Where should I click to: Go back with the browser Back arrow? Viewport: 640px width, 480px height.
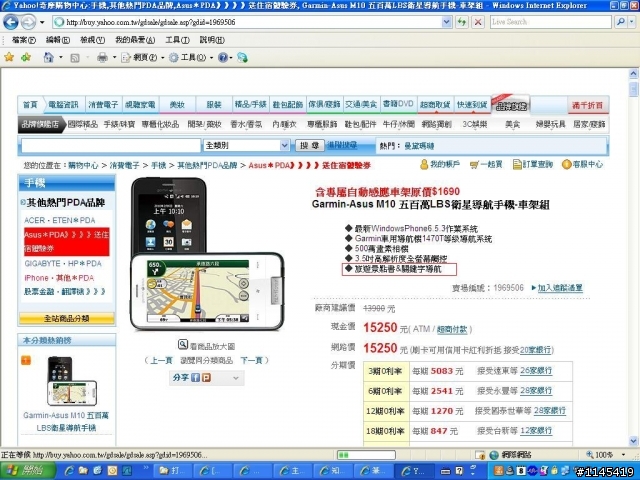click(x=11, y=22)
